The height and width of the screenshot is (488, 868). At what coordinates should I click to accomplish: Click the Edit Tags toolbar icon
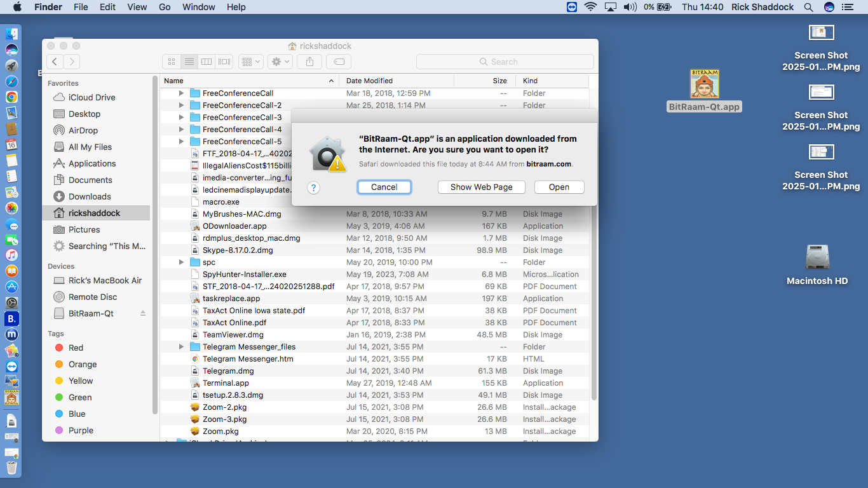pyautogui.click(x=339, y=62)
